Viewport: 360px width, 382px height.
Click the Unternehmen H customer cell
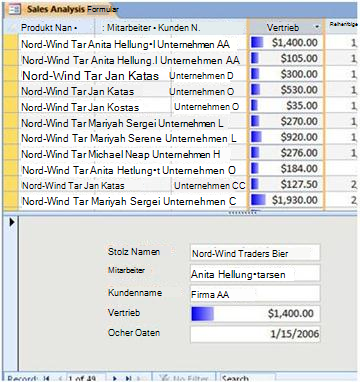(x=186, y=154)
